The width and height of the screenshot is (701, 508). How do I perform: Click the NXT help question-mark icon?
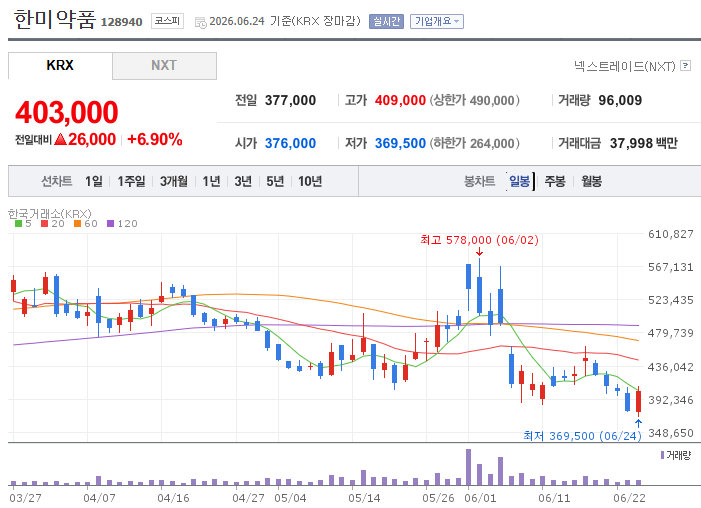(685, 66)
